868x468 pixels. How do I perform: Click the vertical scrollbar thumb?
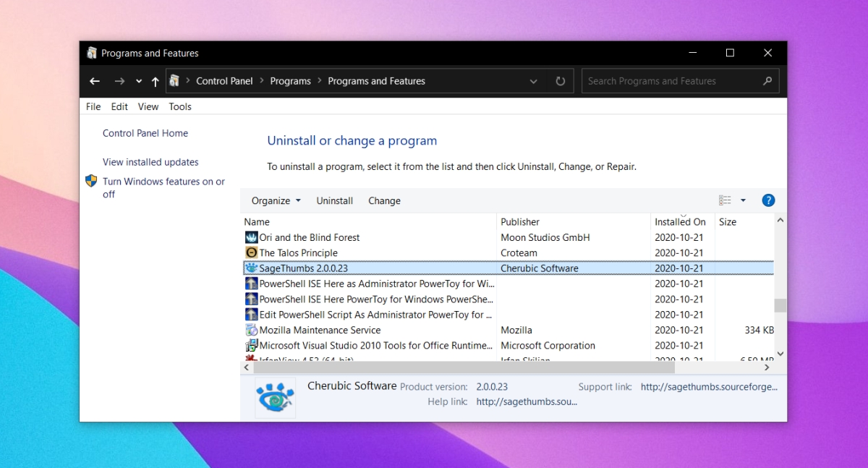(x=780, y=305)
